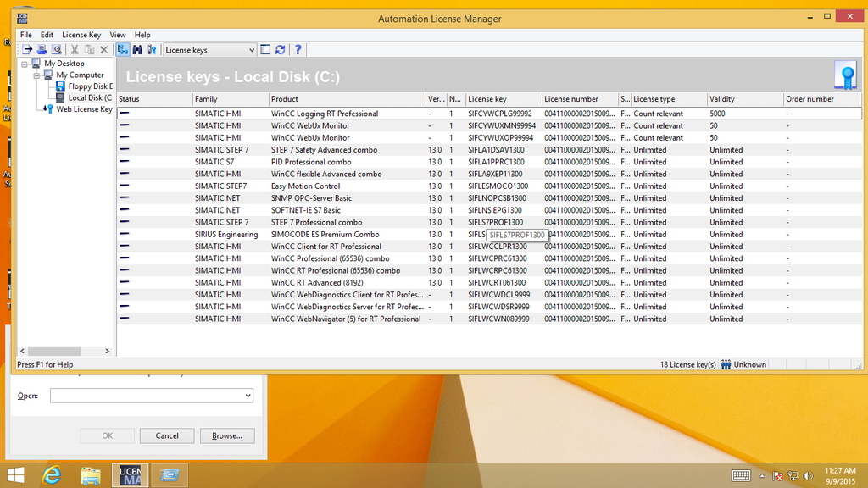
Task: Select SNMP OPC-Server Basic row
Action: [x=489, y=198]
